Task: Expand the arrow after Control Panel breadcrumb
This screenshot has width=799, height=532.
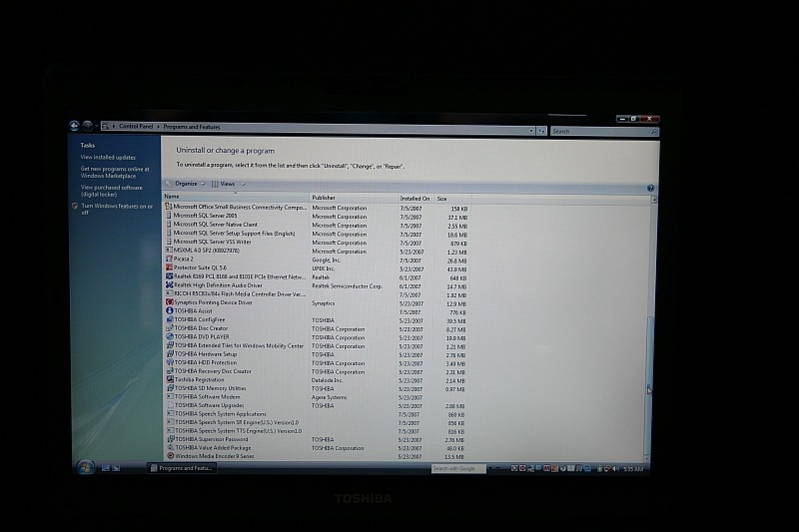Action: coord(158,126)
